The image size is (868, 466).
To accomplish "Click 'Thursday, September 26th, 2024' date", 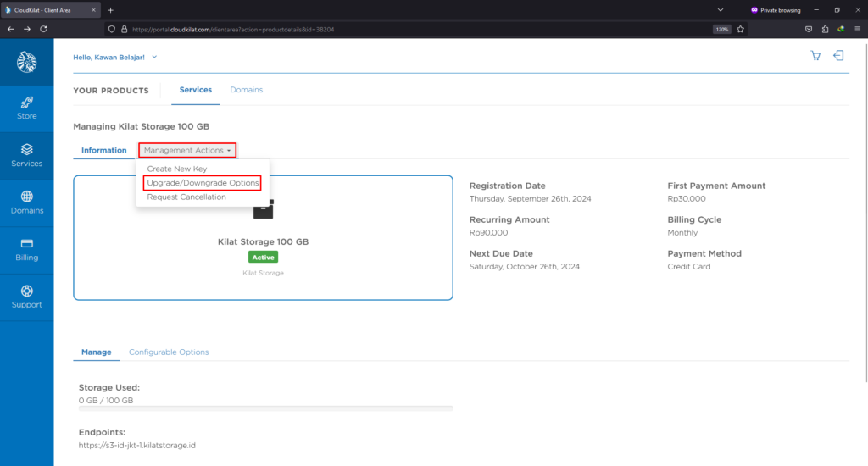I will point(531,199).
